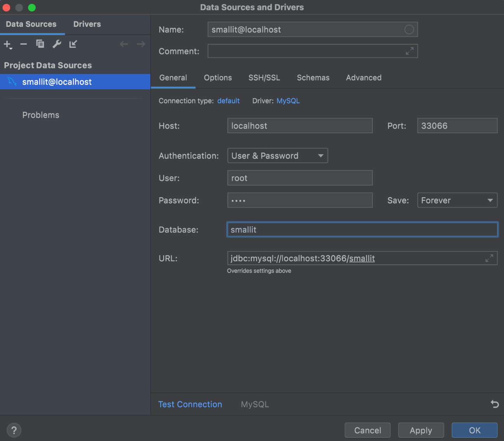Open the Drivers tab
Viewport: 504px width, 441px height.
point(87,24)
